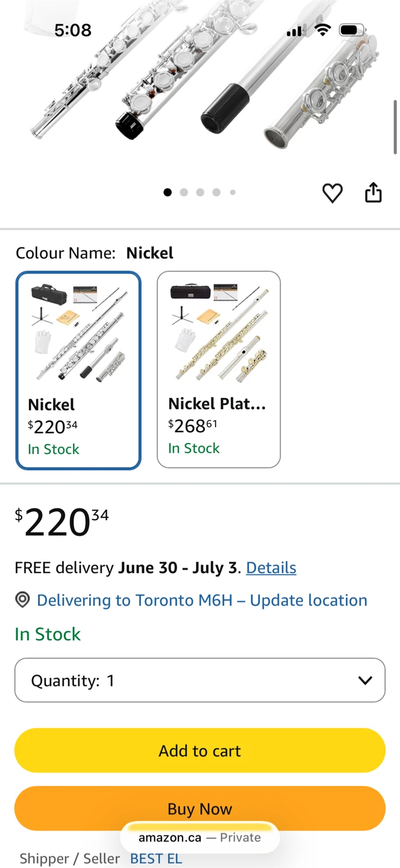Select the first image carousel dot
The width and height of the screenshot is (400, 868).
[x=167, y=192]
